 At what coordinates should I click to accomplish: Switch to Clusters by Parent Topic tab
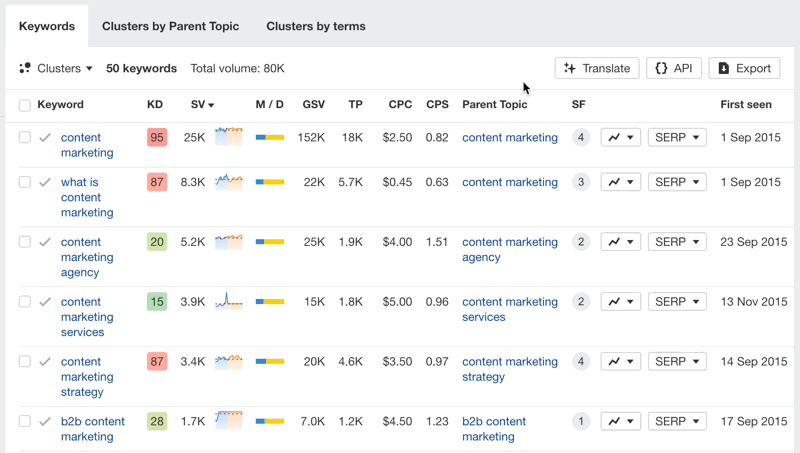click(170, 26)
